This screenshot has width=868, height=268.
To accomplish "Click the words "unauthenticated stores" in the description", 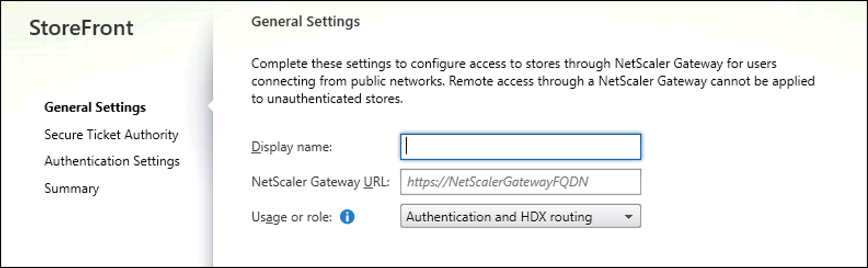I will pyautogui.click(x=334, y=99).
